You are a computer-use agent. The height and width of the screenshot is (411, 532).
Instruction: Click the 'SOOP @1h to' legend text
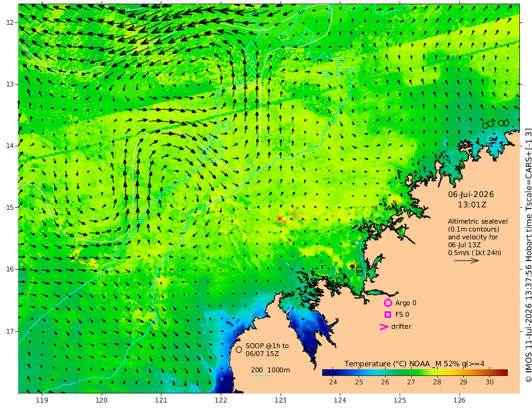pyautogui.click(x=267, y=346)
